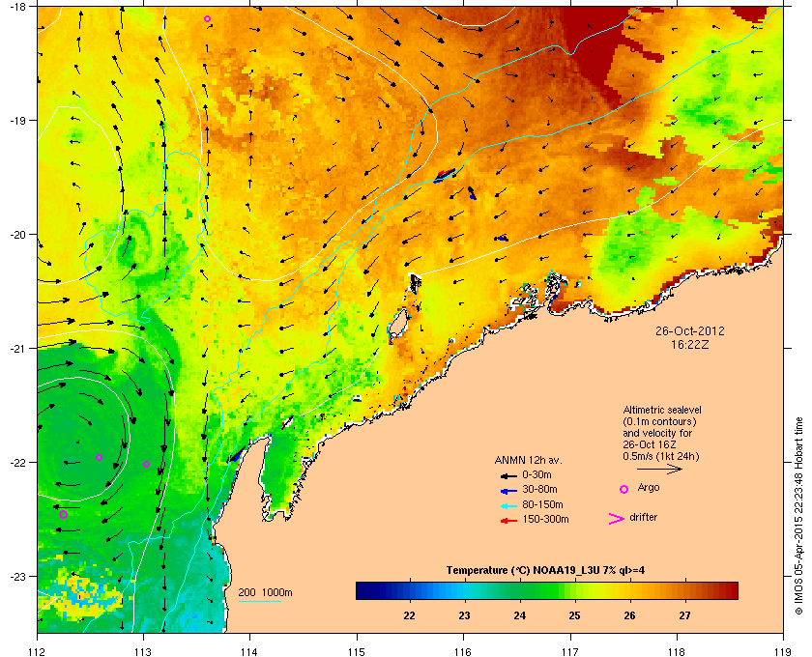Click the longitude axis label 115
The image size is (812, 657).
[x=357, y=652]
